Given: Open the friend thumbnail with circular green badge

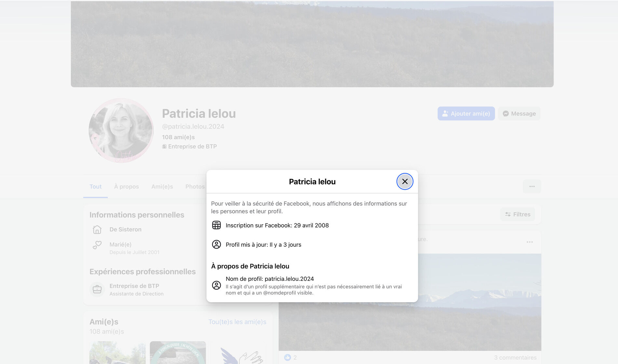Looking at the screenshot, I should pyautogui.click(x=178, y=353).
